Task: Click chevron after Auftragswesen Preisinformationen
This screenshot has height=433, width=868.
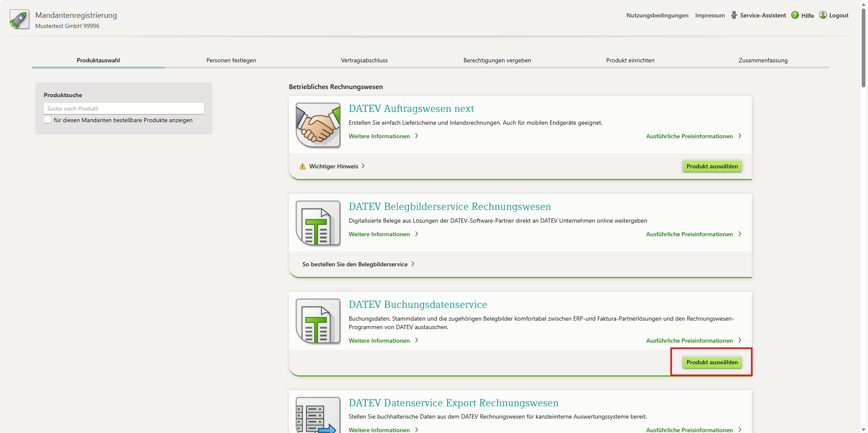Action: (x=740, y=136)
